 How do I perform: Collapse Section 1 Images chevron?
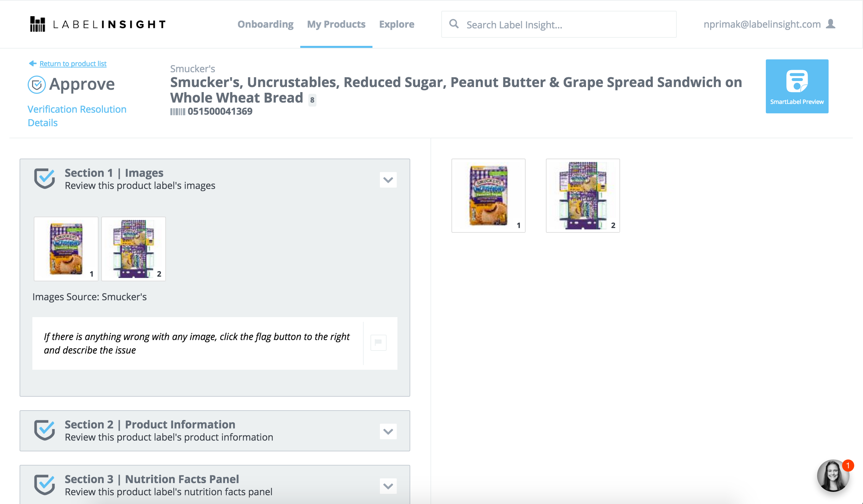pyautogui.click(x=388, y=180)
